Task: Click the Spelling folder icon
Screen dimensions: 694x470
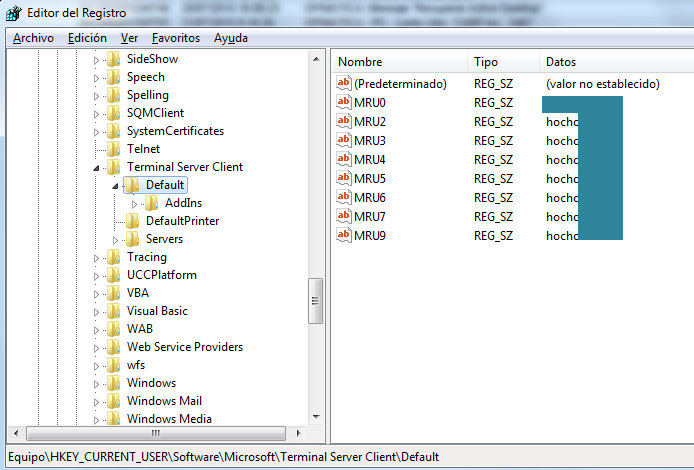Action: click(114, 95)
